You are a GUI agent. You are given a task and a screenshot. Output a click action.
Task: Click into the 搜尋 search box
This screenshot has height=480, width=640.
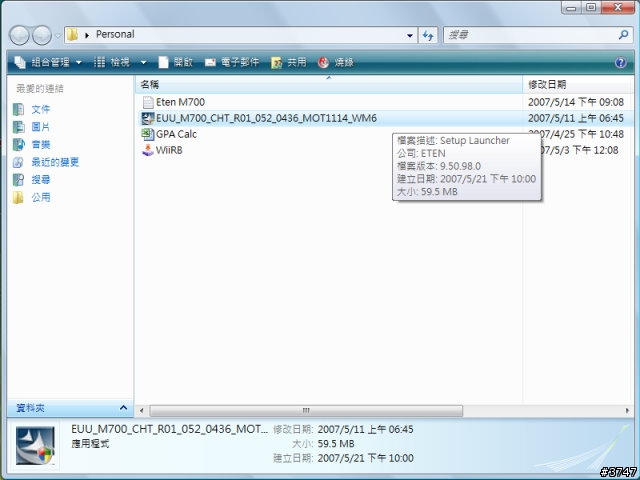(531, 35)
